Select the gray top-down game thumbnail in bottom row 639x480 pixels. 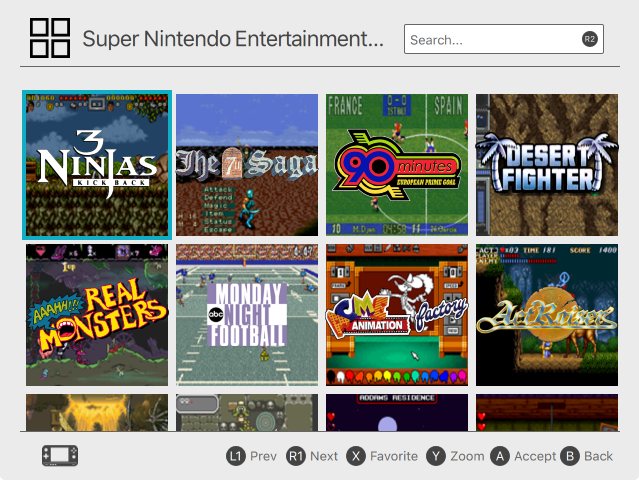click(247, 412)
